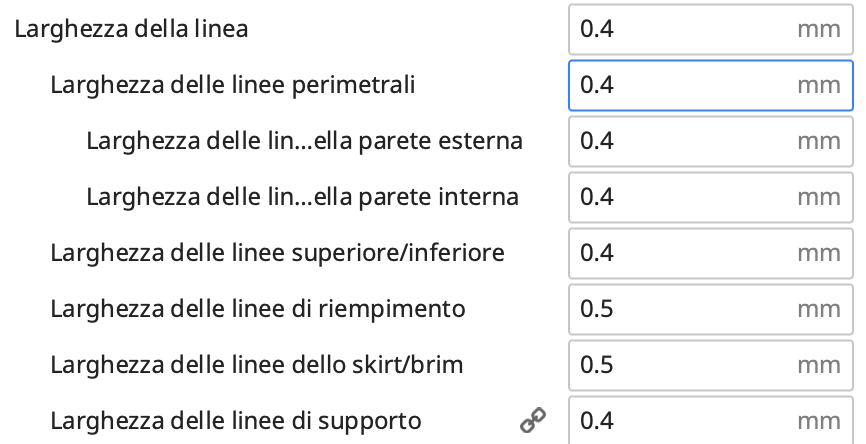Click the mm unit in the riempimento field
Viewport: 866px width, 444px height.
pos(818,309)
